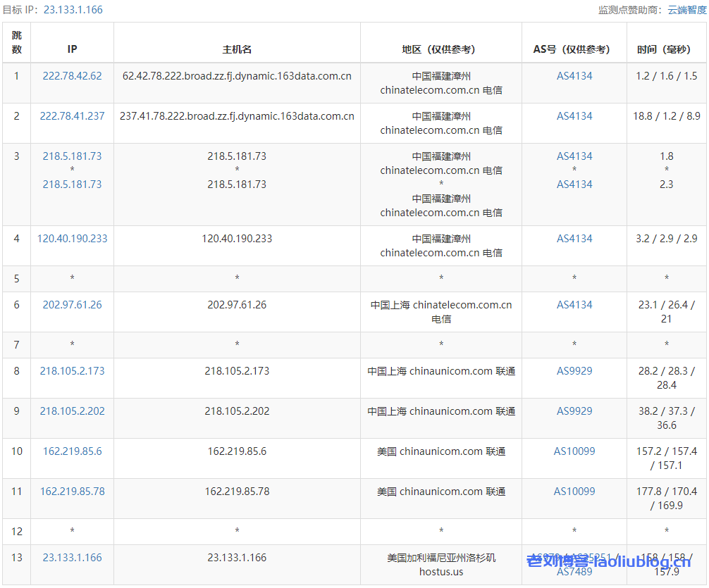Open 23.133.1.166 IP link in hop 13 row
This screenshot has width=709, height=588.
tap(72, 558)
